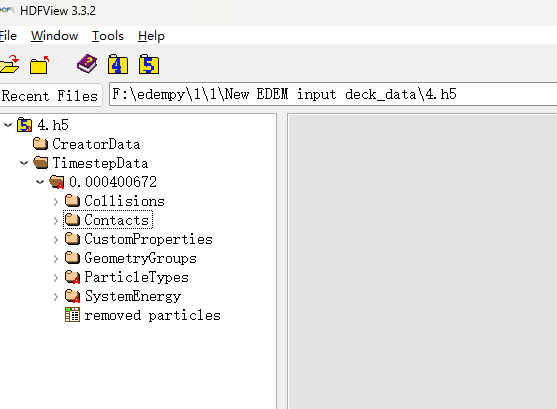This screenshot has width=557, height=409.
Task: Collapse the 0.000400672 timestep group
Action: pos(40,182)
